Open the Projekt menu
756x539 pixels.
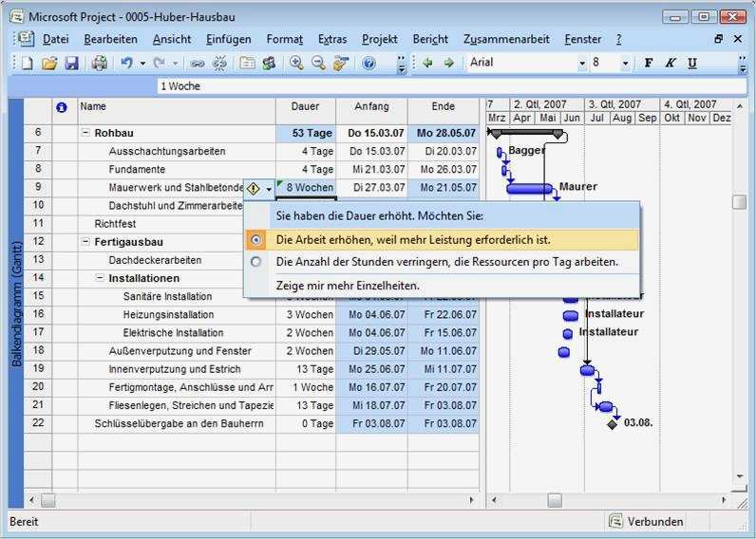click(x=380, y=39)
